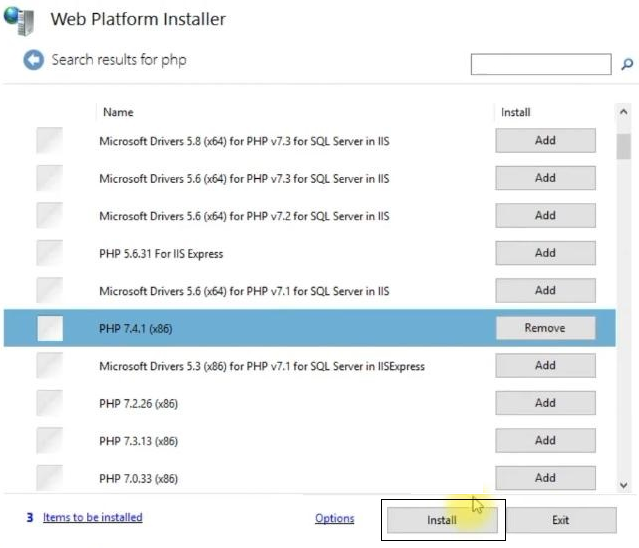
Task: Open the Options link
Action: (x=335, y=518)
